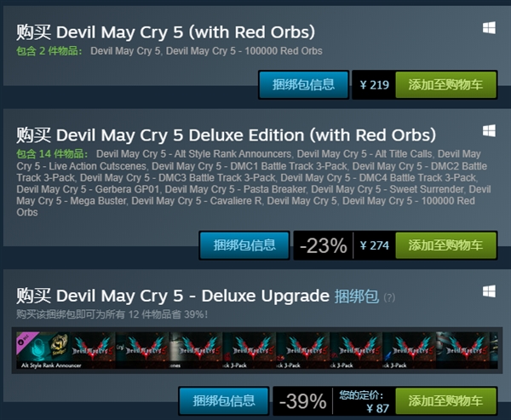Click title 购买 Devil May Cry 5 (with Red Orbs)
This screenshot has height=420, width=511.
point(166,32)
